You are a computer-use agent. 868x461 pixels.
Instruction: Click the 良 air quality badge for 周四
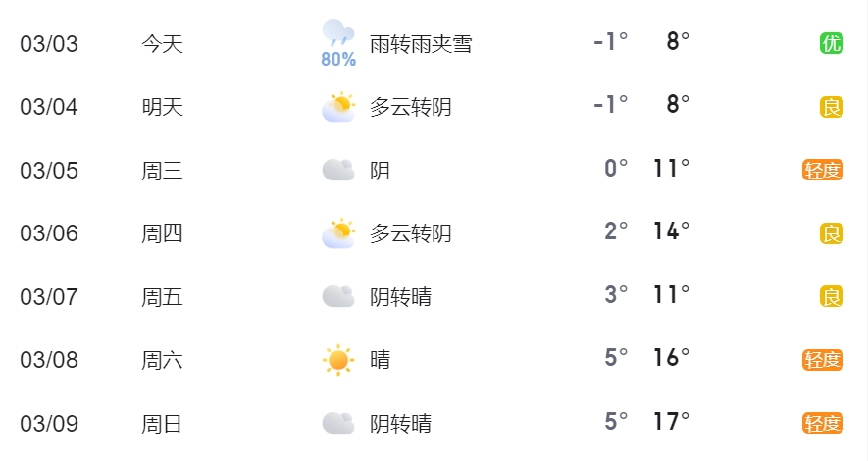[x=832, y=233]
